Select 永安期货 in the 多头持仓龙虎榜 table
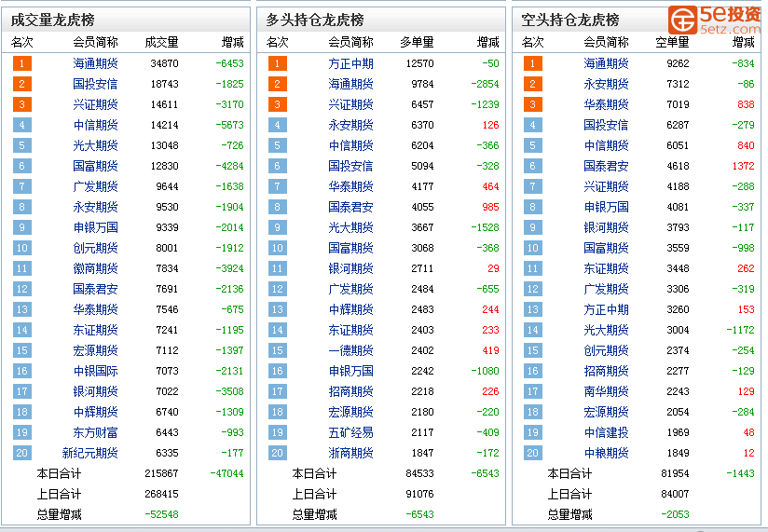The image size is (768, 532). pyautogui.click(x=350, y=125)
